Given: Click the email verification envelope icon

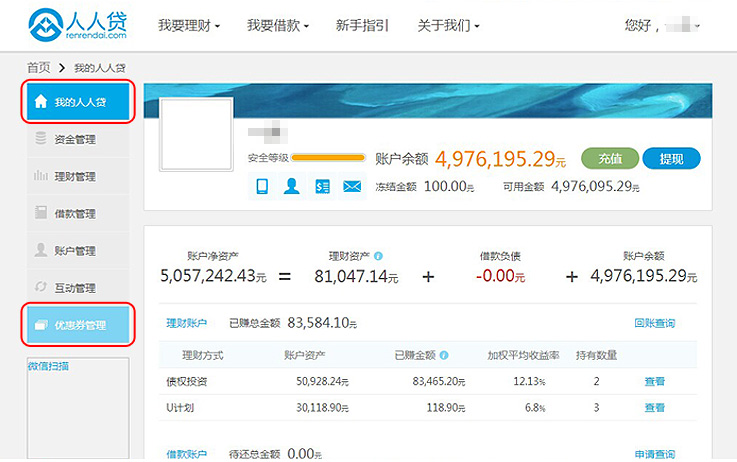Looking at the screenshot, I should click(x=352, y=186).
